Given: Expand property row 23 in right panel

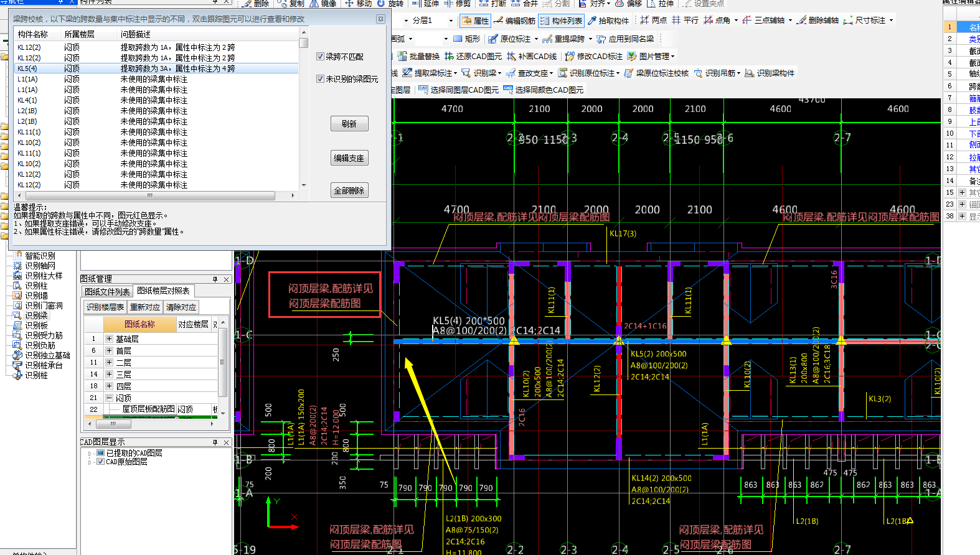Looking at the screenshot, I should pos(962,204).
